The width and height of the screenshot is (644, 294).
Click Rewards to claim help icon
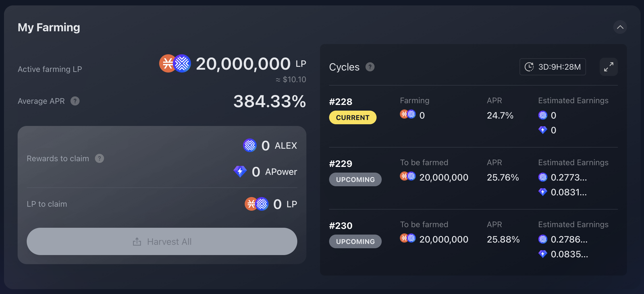99,158
